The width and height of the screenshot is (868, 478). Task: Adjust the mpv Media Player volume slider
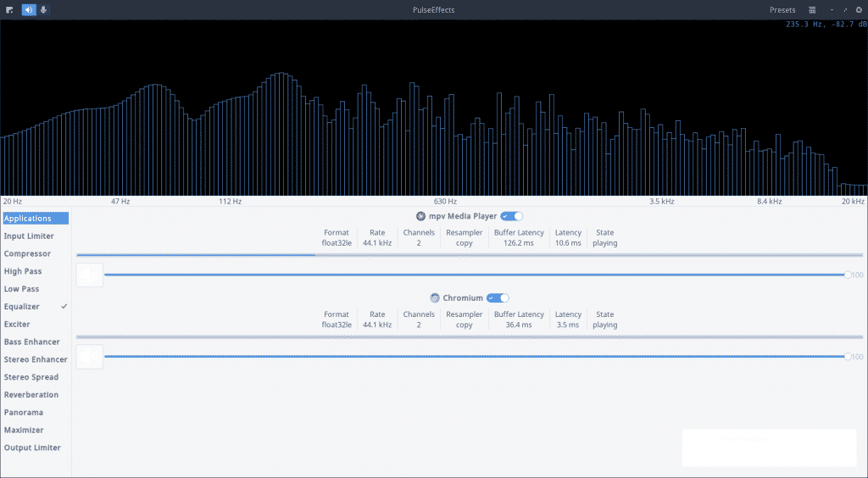478,275
